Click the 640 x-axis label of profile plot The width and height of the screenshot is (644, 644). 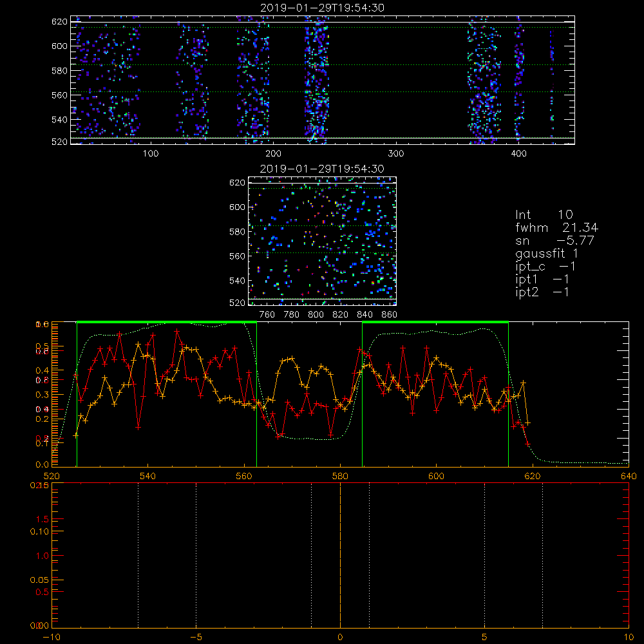point(629,476)
